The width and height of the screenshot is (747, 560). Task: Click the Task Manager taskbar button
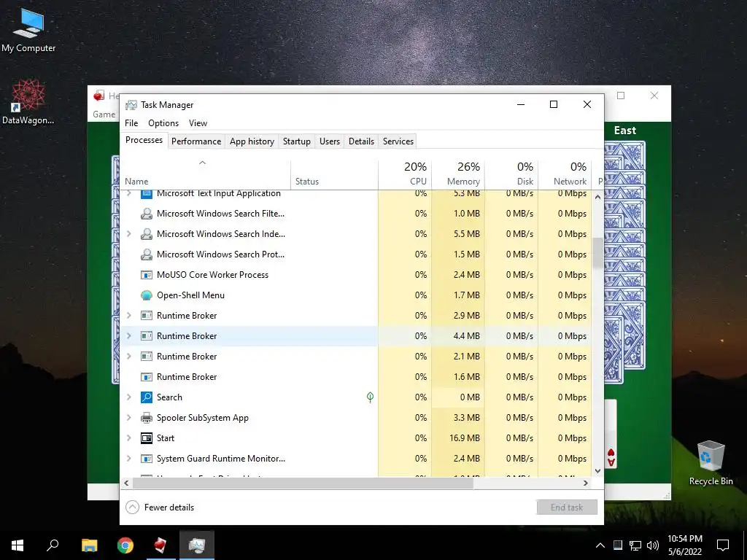click(x=197, y=545)
